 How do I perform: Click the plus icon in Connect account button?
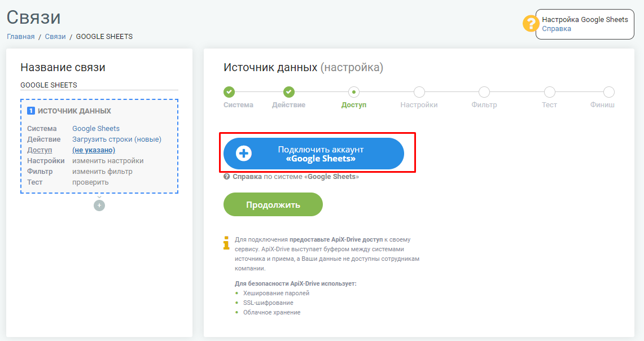point(244,154)
